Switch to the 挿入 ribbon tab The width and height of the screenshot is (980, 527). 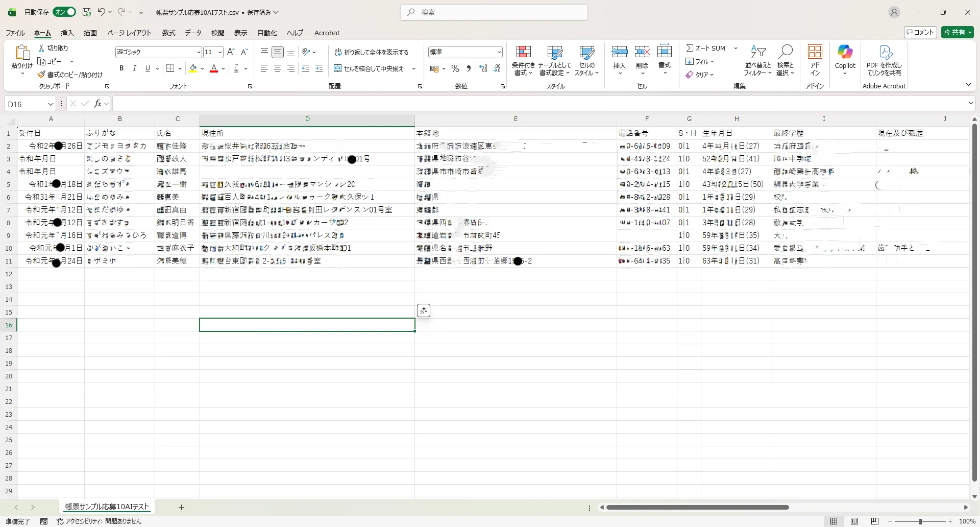point(67,33)
